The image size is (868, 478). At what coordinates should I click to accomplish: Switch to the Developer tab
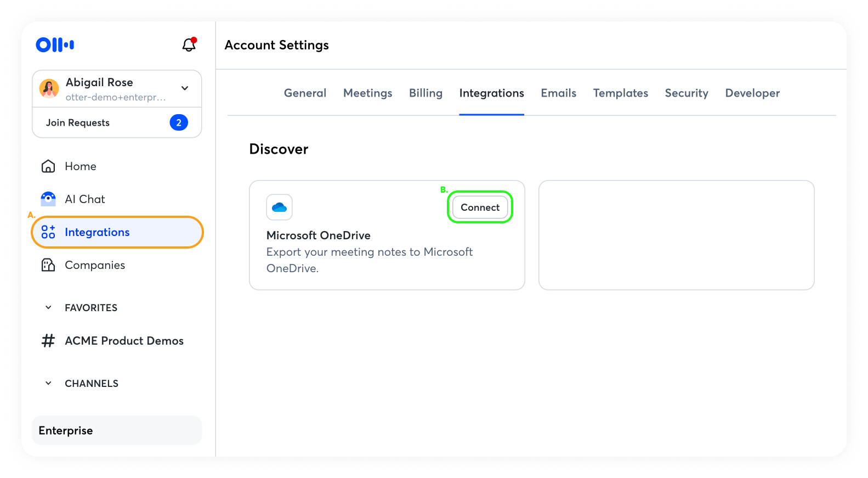point(752,93)
